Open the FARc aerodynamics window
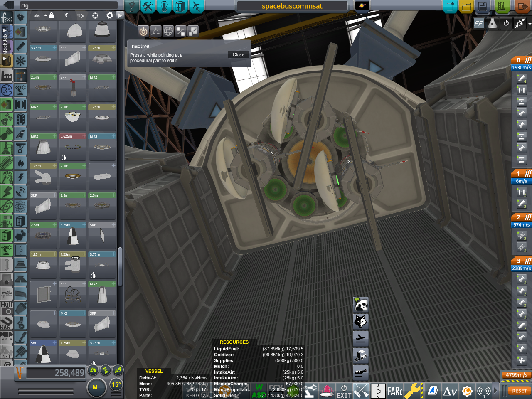This screenshot has height=399, width=532. 394,391
